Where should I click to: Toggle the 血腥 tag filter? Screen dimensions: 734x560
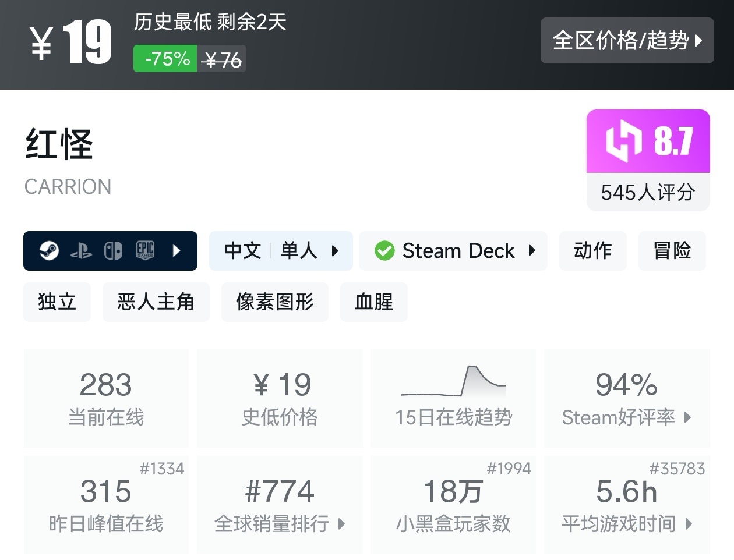pyautogui.click(x=373, y=302)
